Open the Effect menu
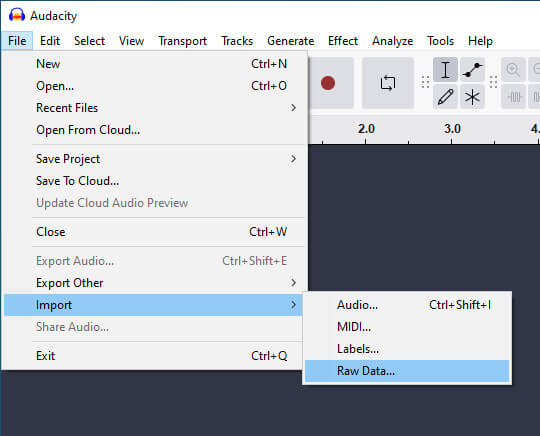The image size is (540, 436). (343, 41)
